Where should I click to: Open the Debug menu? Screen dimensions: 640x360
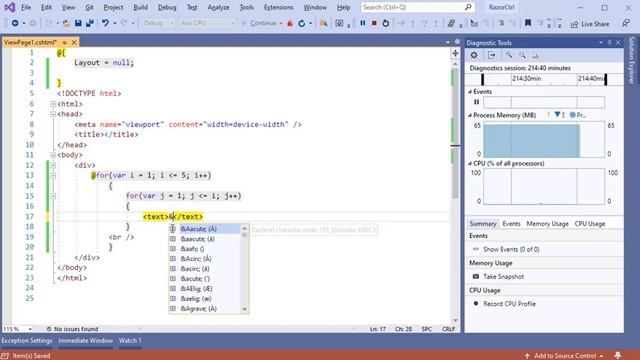[167, 7]
